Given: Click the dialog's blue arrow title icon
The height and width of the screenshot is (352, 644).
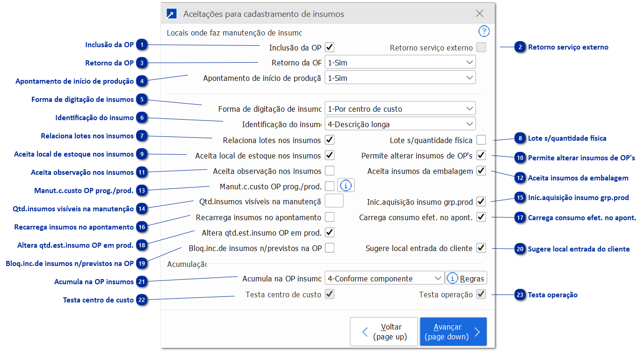Looking at the screenshot, I should pos(172,14).
